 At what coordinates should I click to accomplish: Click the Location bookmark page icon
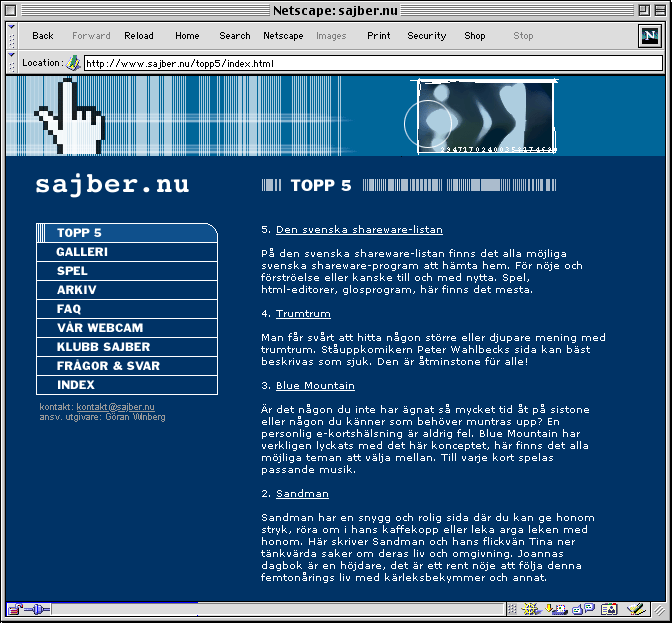click(x=73, y=63)
